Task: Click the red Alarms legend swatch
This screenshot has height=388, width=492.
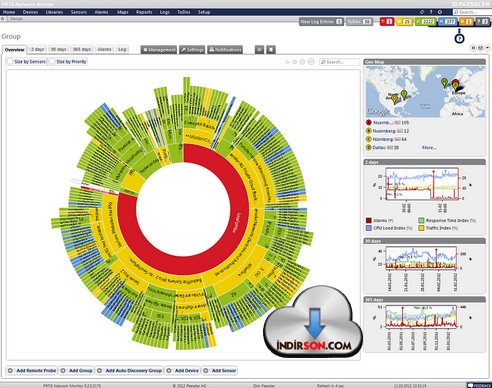Action: coord(369,220)
